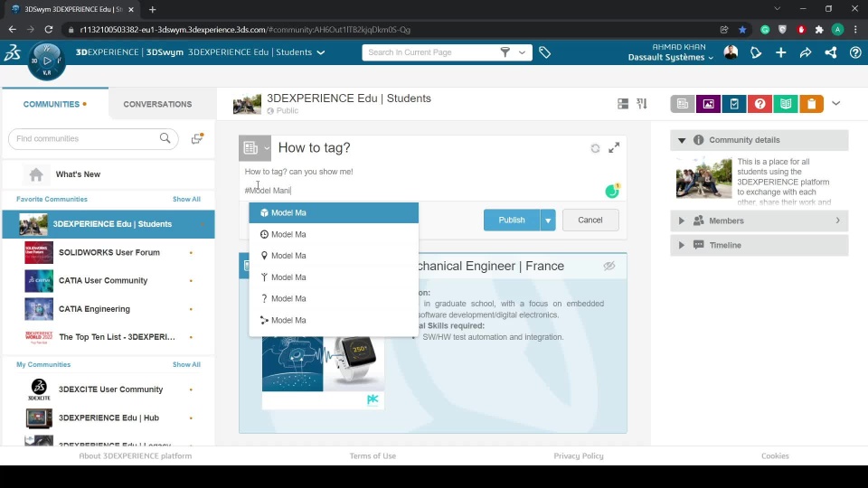Open 3DSwym app title dropdown
Viewport: 868px width, 488px height.
tap(320, 52)
